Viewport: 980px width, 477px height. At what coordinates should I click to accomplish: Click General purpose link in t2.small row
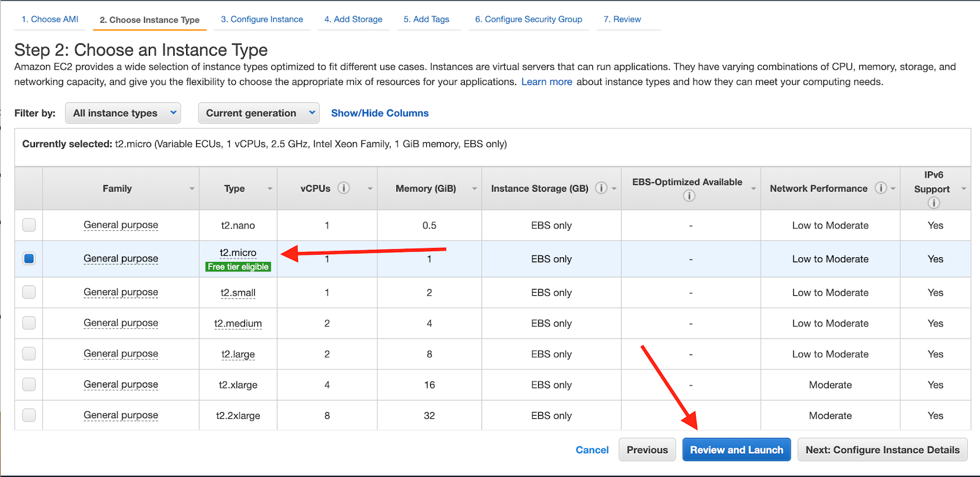coord(121,292)
